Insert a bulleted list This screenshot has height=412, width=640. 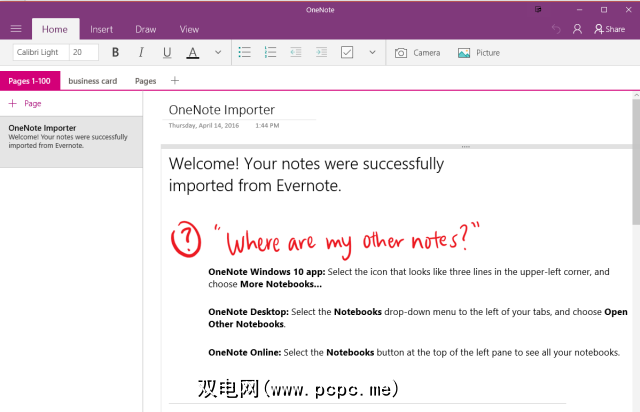coord(245,52)
